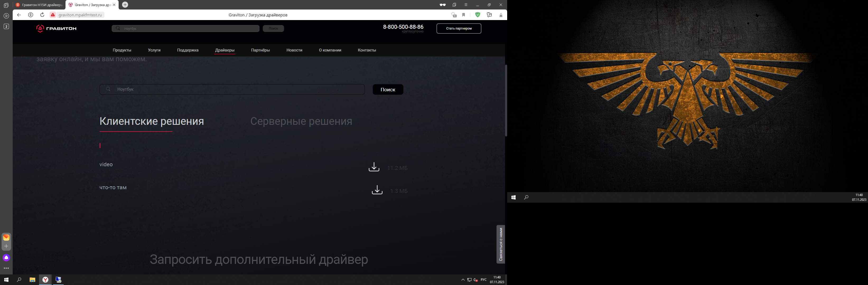Image resolution: width=868 pixels, height=285 pixels.
Task: Launch the Alice assistant purple icon
Action: [6, 258]
